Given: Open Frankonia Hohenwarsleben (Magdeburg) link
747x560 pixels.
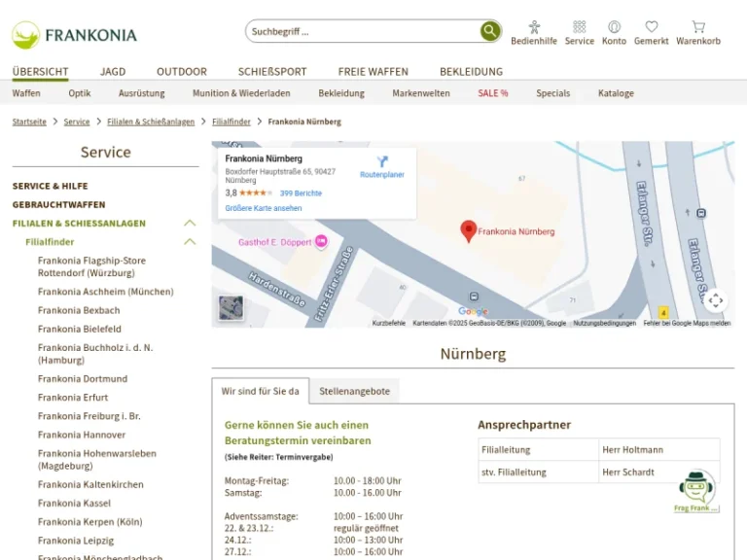Looking at the screenshot, I should tap(97, 460).
